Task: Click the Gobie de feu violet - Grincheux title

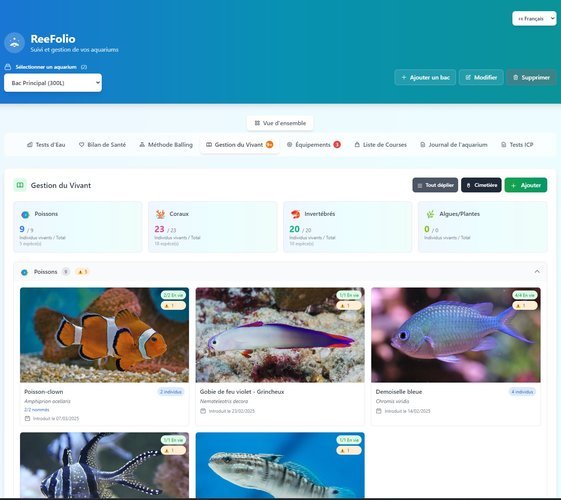Action: pyautogui.click(x=242, y=392)
